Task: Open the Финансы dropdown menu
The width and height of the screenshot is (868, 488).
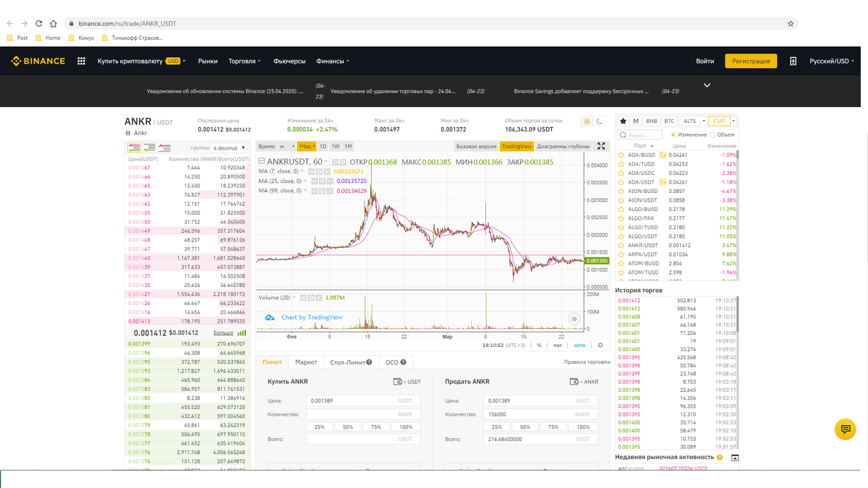Action: coord(333,61)
